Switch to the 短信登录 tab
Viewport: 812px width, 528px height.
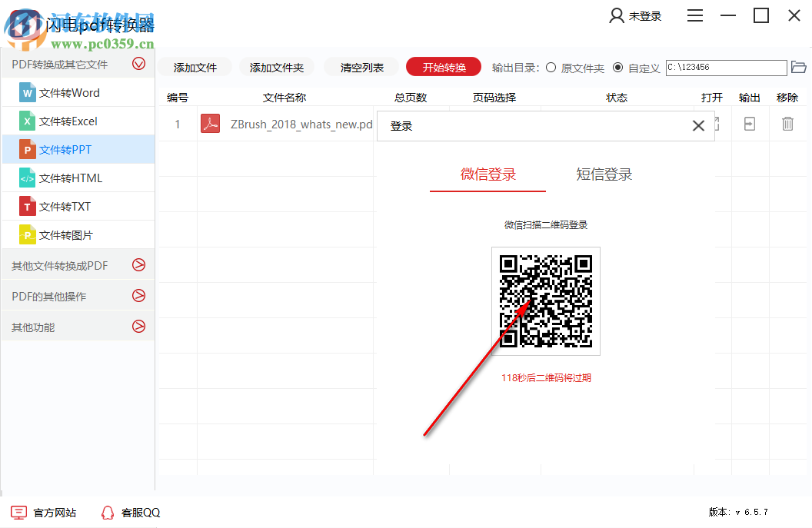coord(604,174)
